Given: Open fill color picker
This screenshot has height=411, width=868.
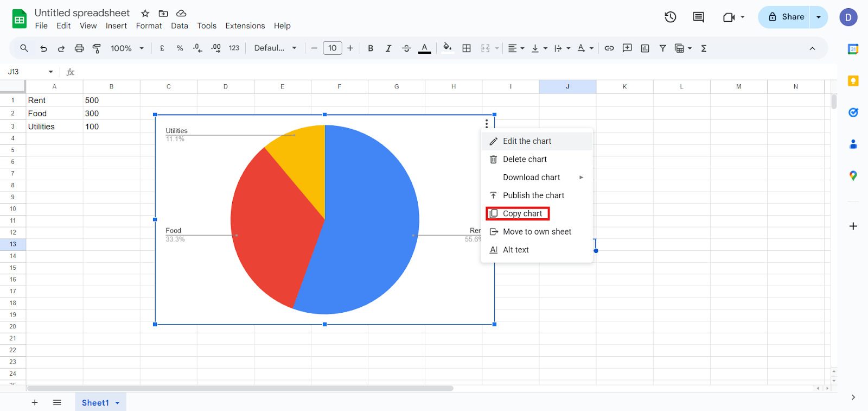Looking at the screenshot, I should [447, 47].
